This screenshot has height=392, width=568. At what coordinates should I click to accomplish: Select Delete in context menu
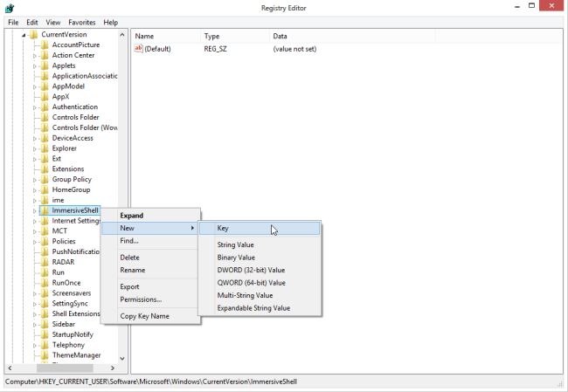click(x=150, y=258)
